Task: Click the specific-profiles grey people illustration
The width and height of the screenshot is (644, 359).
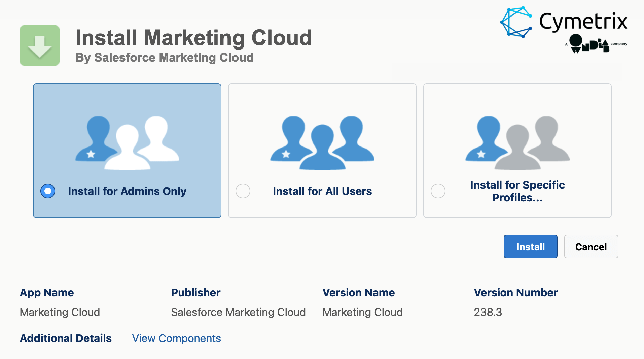Action: tap(517, 142)
